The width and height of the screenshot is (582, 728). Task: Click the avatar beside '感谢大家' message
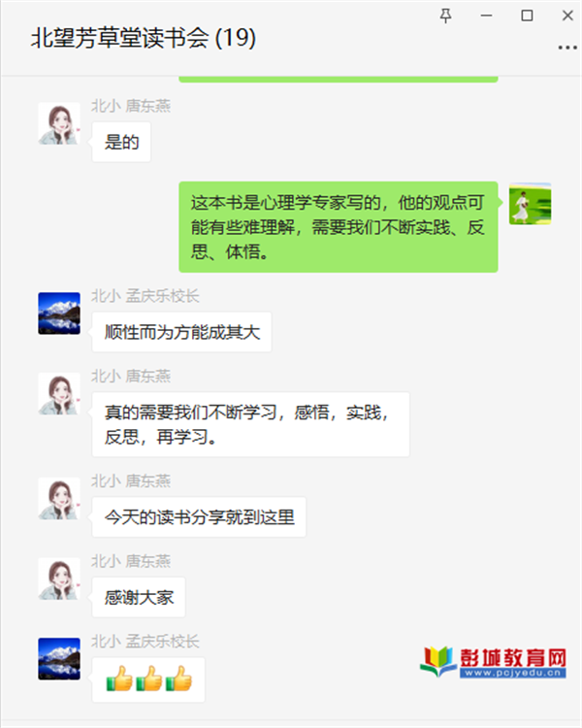point(59,579)
